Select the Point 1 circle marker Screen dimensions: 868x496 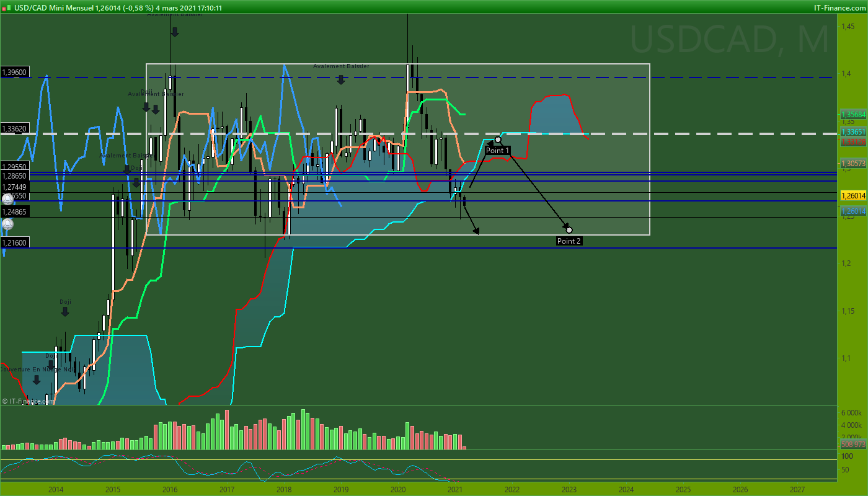click(x=498, y=139)
